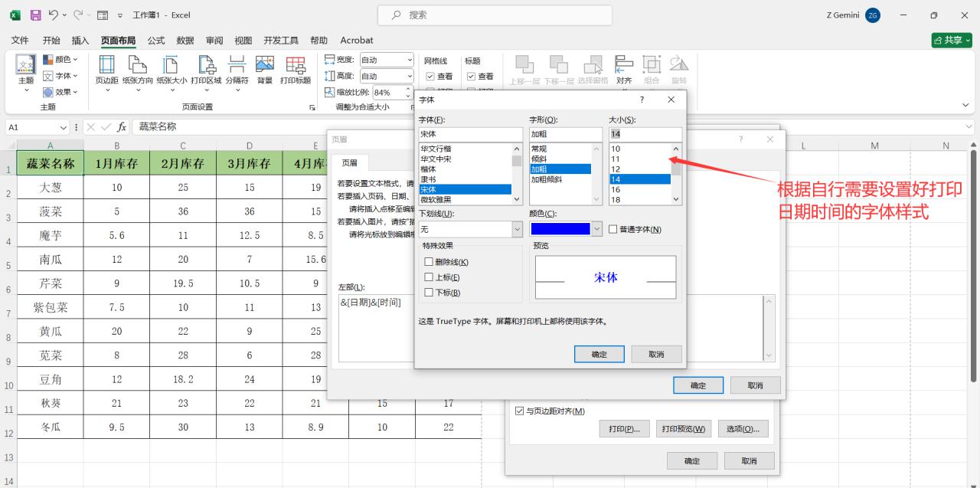
Task: Click the save icon in title bar
Action: click(x=36, y=15)
